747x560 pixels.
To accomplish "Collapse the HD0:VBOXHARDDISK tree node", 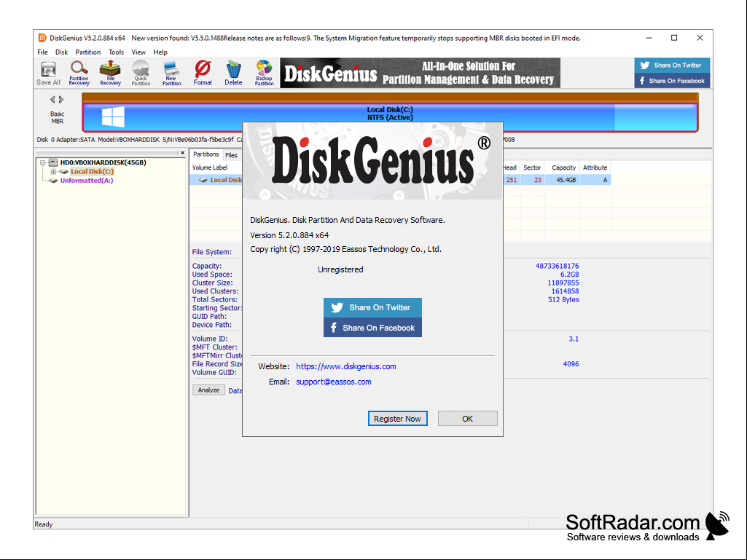I will [43, 163].
